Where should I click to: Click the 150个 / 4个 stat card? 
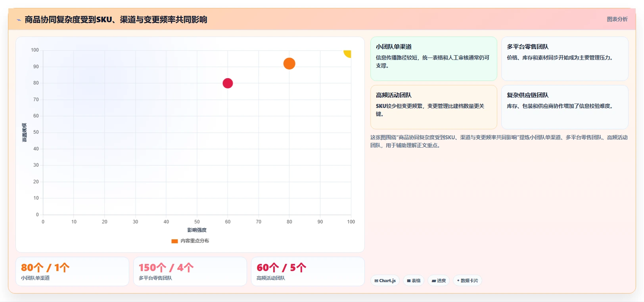(x=190, y=271)
